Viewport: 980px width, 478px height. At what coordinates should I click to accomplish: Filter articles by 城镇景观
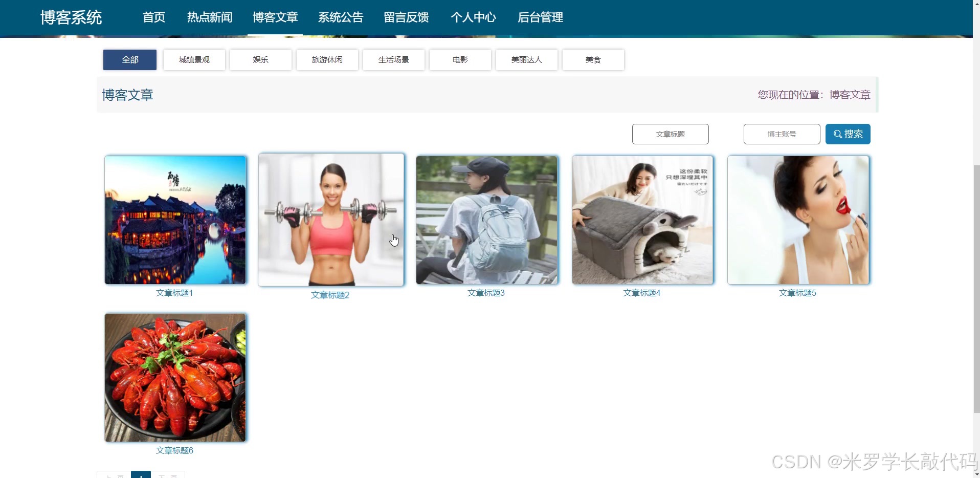[x=193, y=59]
